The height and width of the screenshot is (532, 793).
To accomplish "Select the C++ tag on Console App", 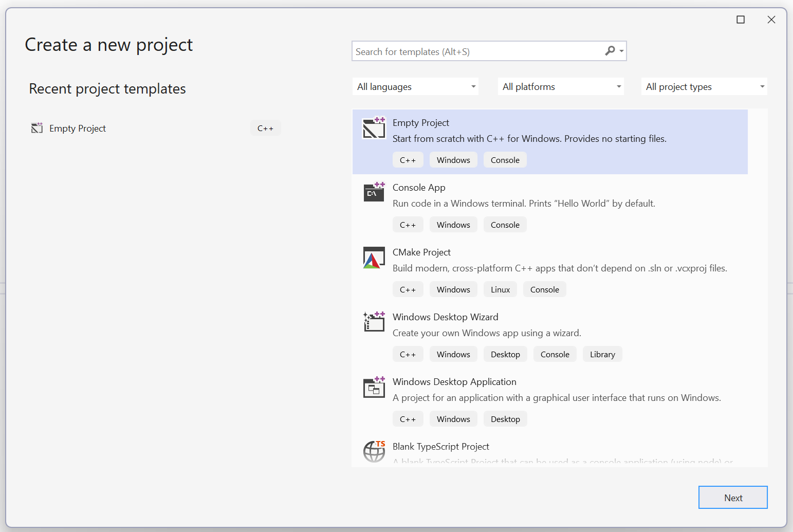I will pos(408,224).
